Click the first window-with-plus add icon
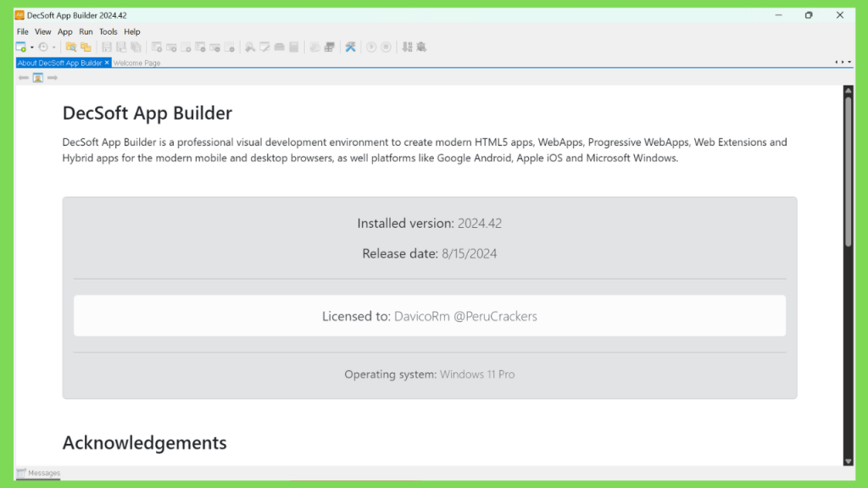The image size is (868, 488). [x=157, y=47]
